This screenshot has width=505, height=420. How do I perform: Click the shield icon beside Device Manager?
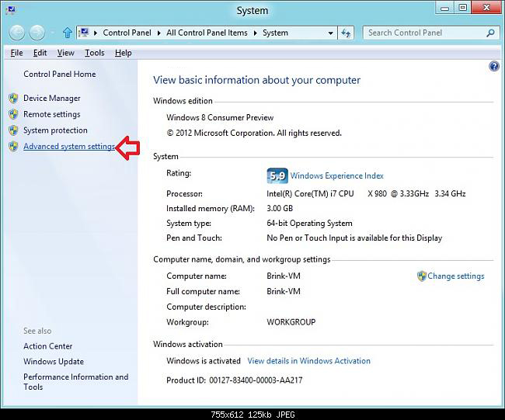click(13, 98)
